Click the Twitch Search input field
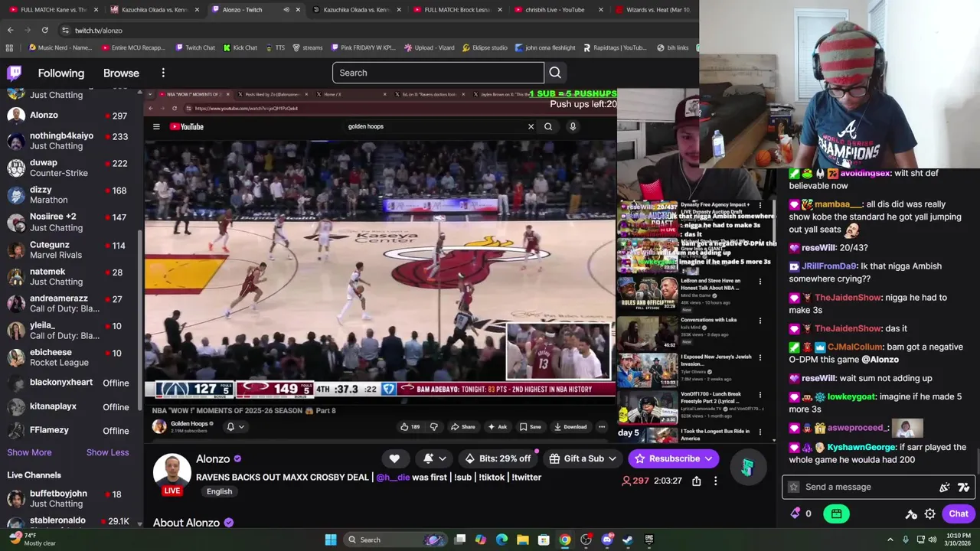This screenshot has height=551, width=980. (x=438, y=73)
